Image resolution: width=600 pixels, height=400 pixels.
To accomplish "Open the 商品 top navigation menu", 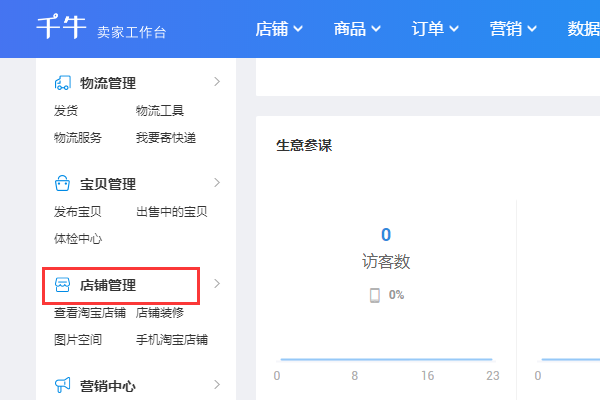I will [357, 29].
